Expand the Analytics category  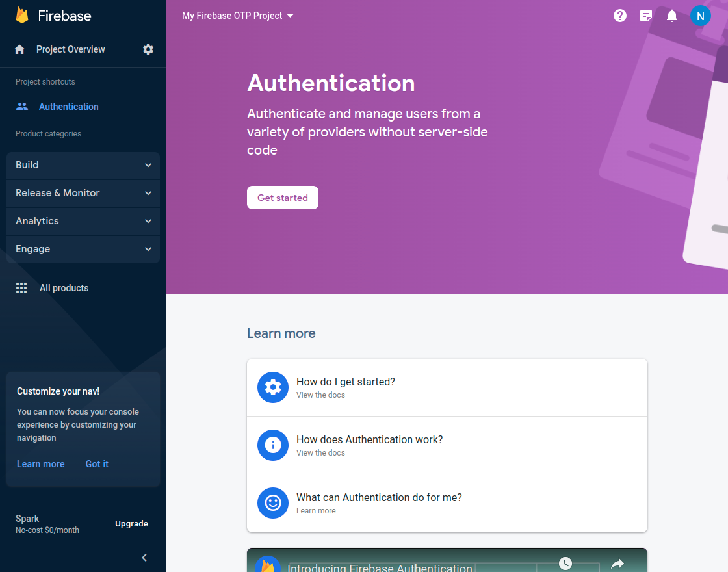click(83, 221)
